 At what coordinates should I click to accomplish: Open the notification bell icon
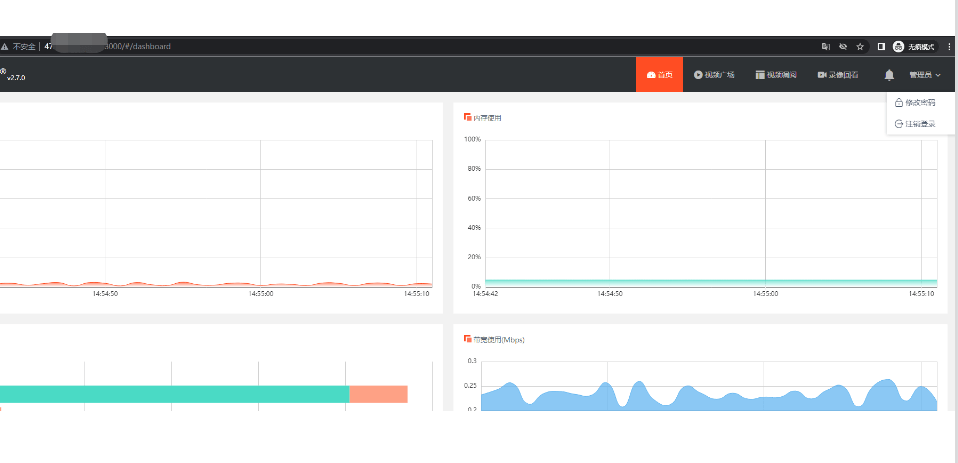pos(889,75)
